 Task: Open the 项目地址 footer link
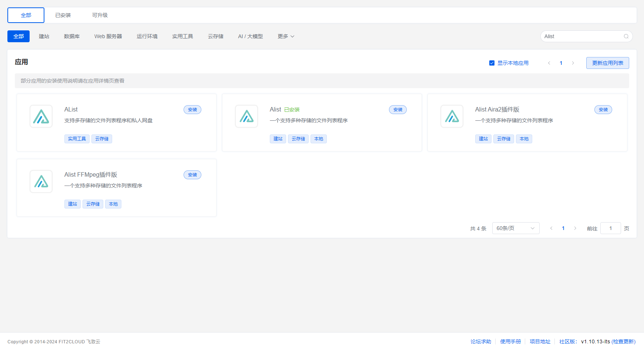tap(540, 341)
